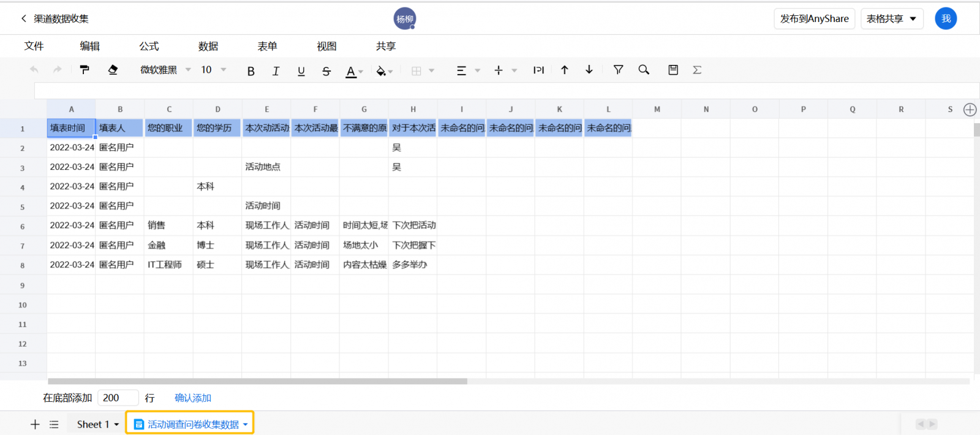Open the 表格共享 dropdown
The height and width of the screenshot is (435, 980).
(892, 19)
